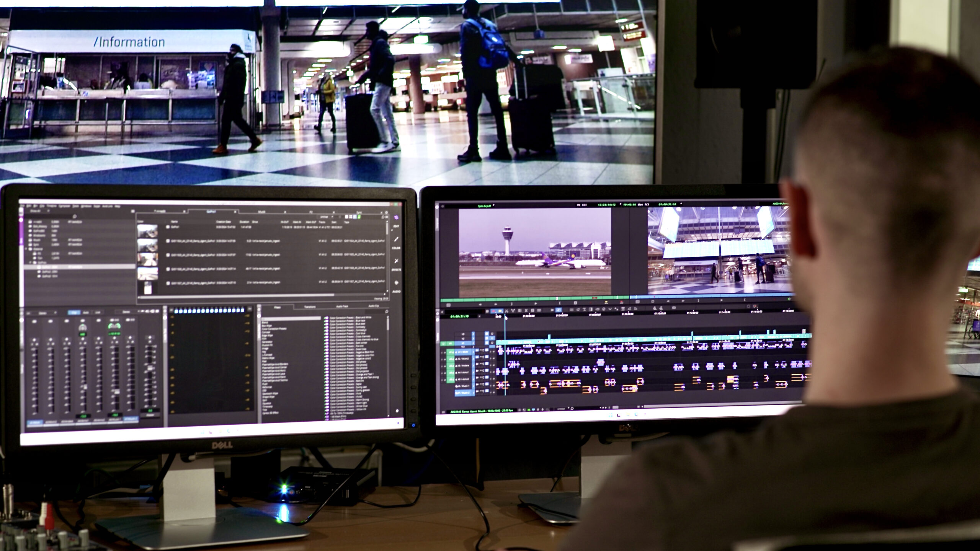Click the red Overwrite button

click(622, 302)
